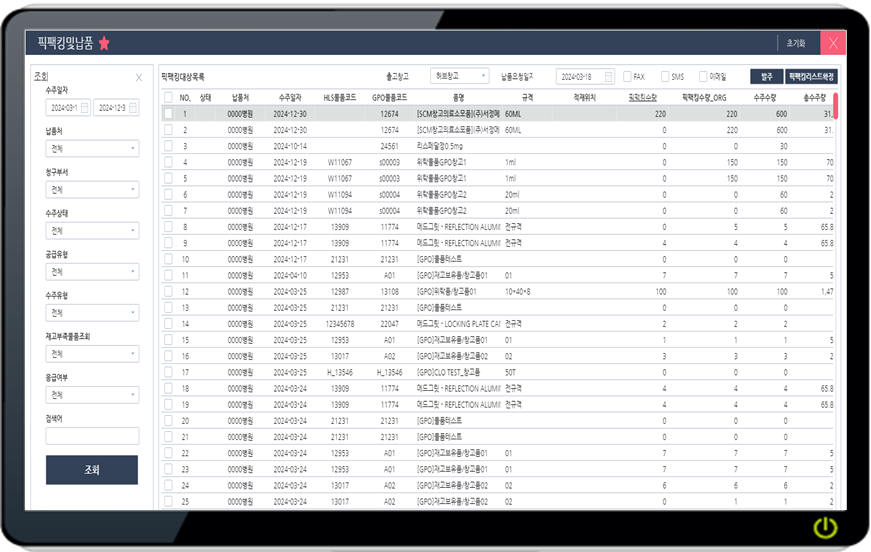The width and height of the screenshot is (871, 552).
Task: Open the 공급유형 dropdown
Action: pos(92,272)
